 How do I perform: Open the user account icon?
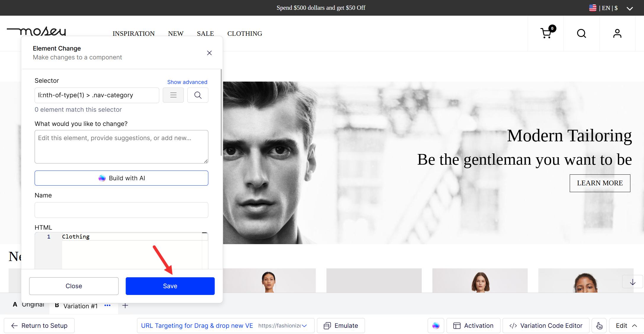pyautogui.click(x=617, y=33)
